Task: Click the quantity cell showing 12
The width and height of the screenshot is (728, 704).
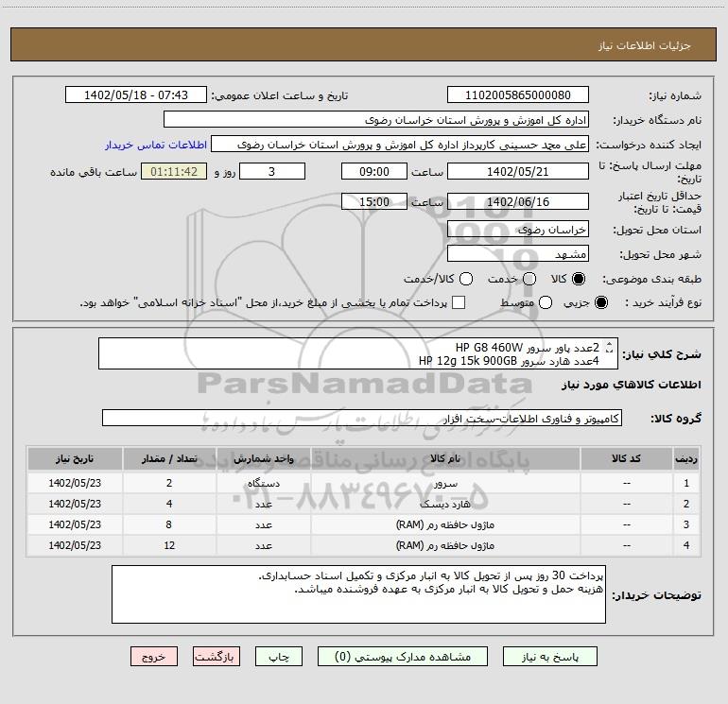Action: (169, 546)
